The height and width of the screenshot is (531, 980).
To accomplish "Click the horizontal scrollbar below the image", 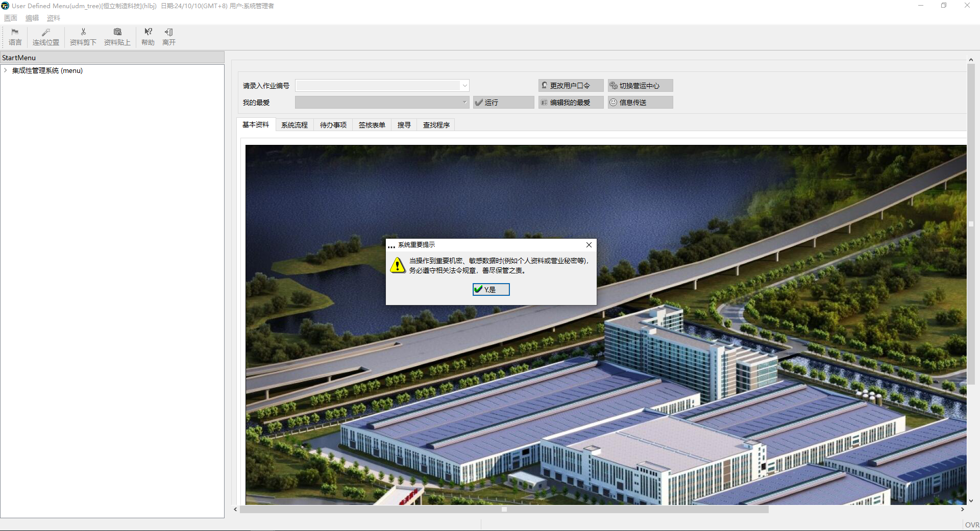I will 504,509.
